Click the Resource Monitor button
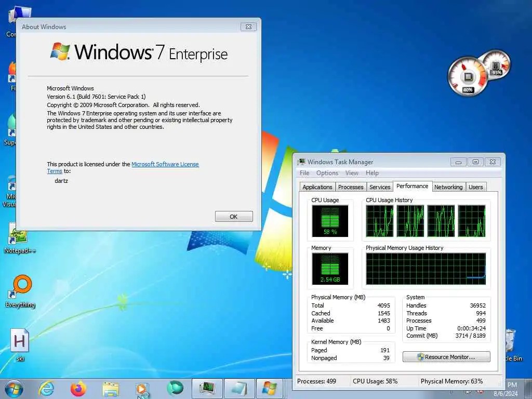 [446, 357]
